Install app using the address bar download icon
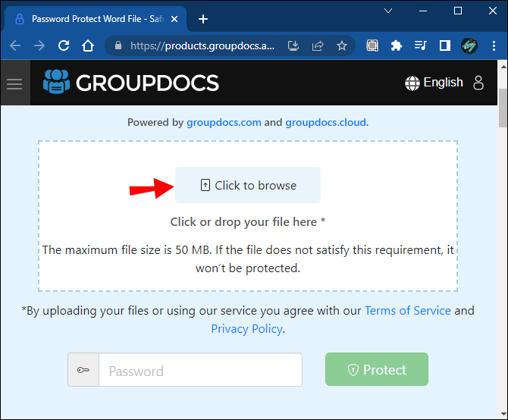Image resolution: width=508 pixels, height=420 pixels. pyautogui.click(x=293, y=45)
